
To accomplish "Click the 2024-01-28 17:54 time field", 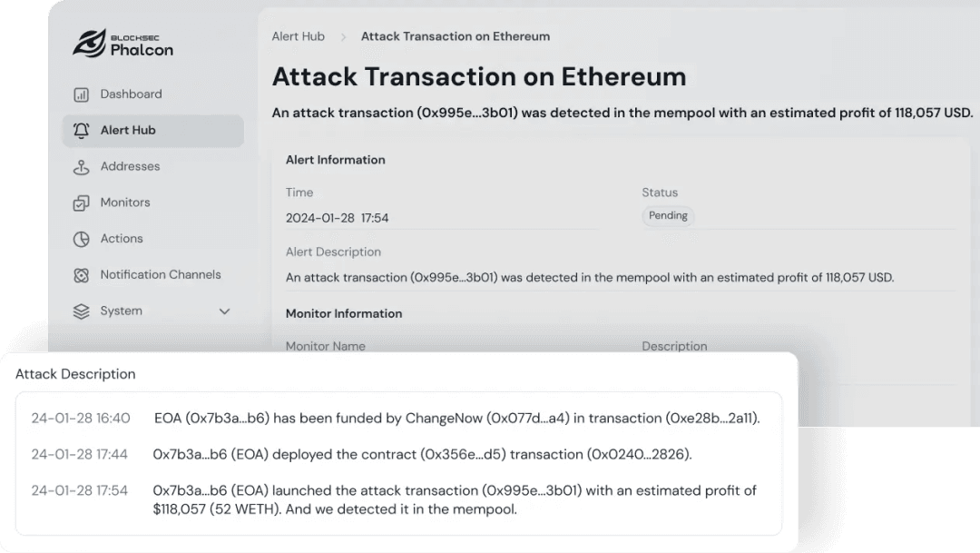I will tap(338, 219).
